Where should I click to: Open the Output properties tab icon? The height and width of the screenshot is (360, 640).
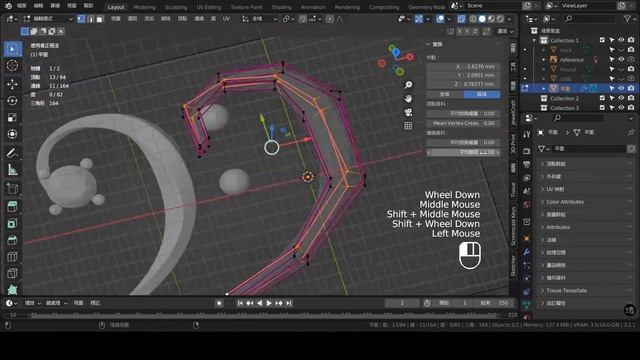[527, 164]
